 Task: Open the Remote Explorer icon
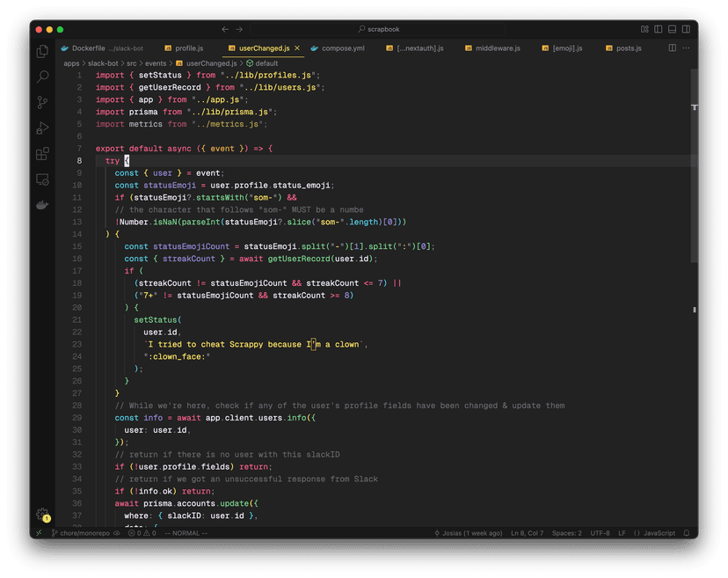(x=42, y=179)
